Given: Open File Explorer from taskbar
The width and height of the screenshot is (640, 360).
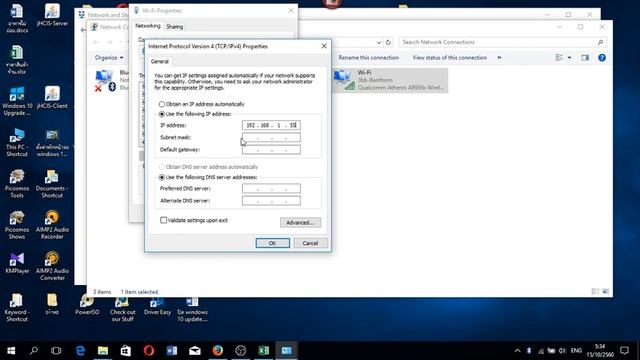Looking at the screenshot, I should (x=103, y=350).
